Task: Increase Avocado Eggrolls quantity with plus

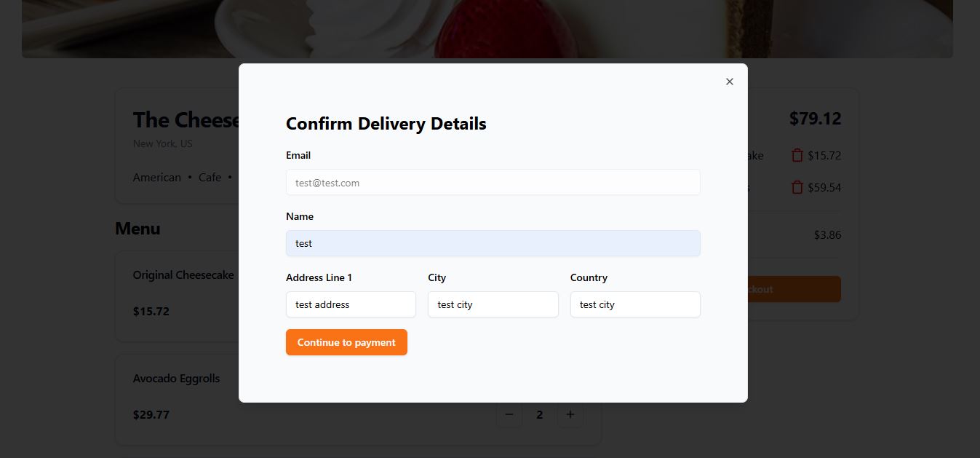Action: (570, 414)
